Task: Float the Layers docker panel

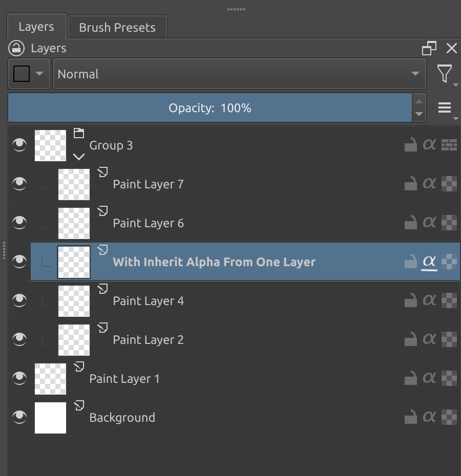Action: coord(429,49)
